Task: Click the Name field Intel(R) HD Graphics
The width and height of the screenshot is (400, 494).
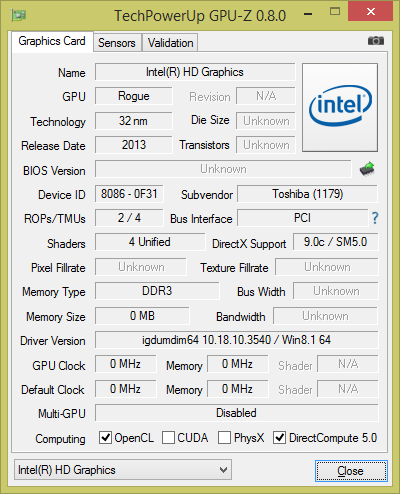Action: click(195, 72)
